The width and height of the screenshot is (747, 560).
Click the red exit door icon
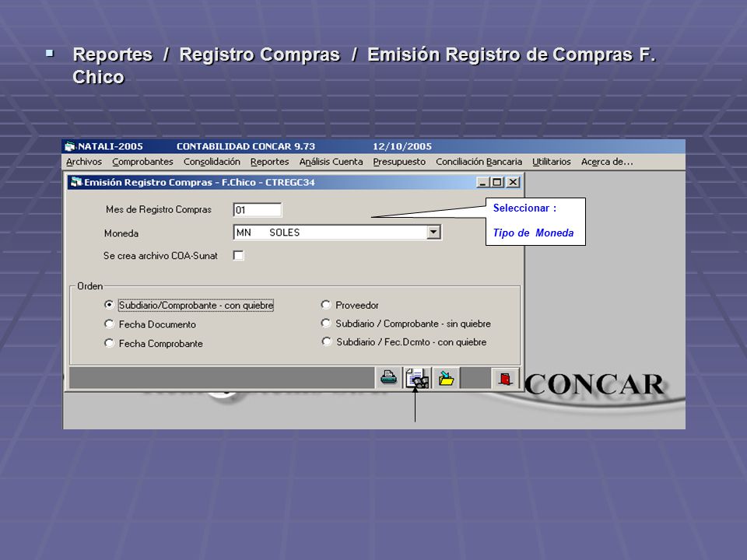click(x=505, y=379)
